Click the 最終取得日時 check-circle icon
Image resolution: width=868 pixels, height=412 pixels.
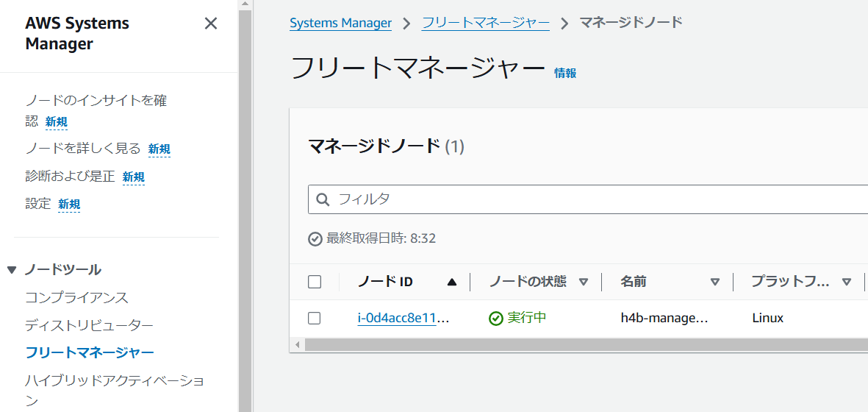coord(315,239)
